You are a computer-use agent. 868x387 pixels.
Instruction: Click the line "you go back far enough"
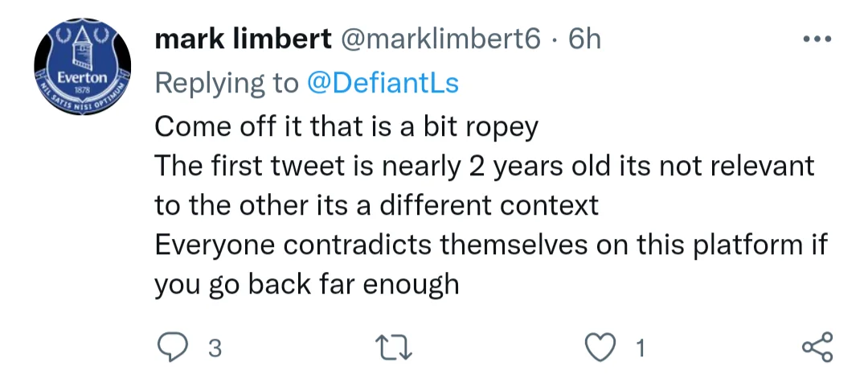[306, 284]
